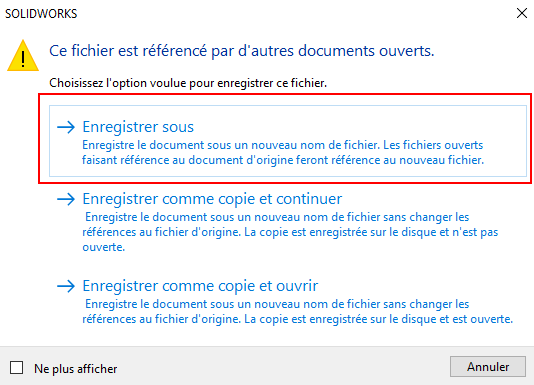The image size is (534, 385).
Task: Click the SOLIDWORKS title bar text
Action: [x=41, y=14]
